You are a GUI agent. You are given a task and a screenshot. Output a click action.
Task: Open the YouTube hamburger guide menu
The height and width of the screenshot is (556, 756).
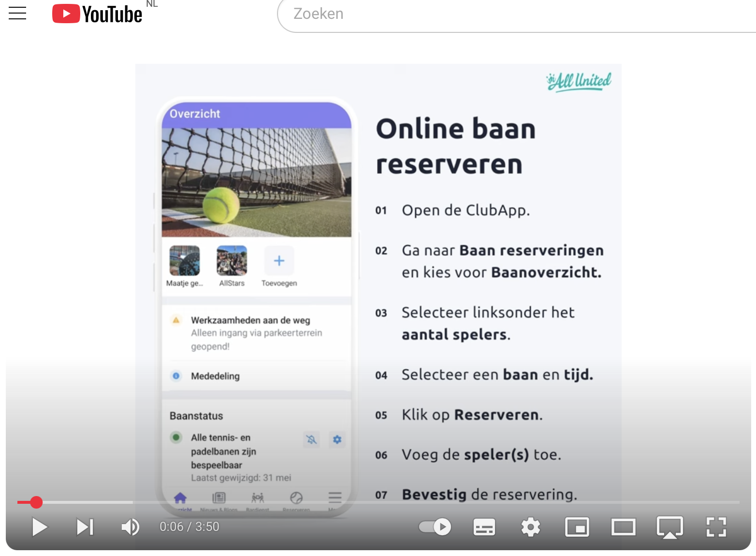coord(17,13)
